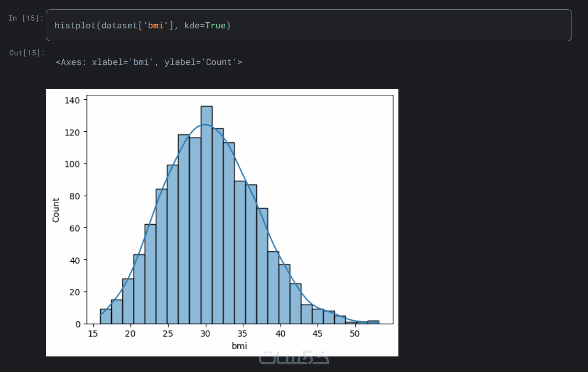The height and width of the screenshot is (372, 588).
Task: Click the Axes xlabel output text
Action: [x=149, y=62]
